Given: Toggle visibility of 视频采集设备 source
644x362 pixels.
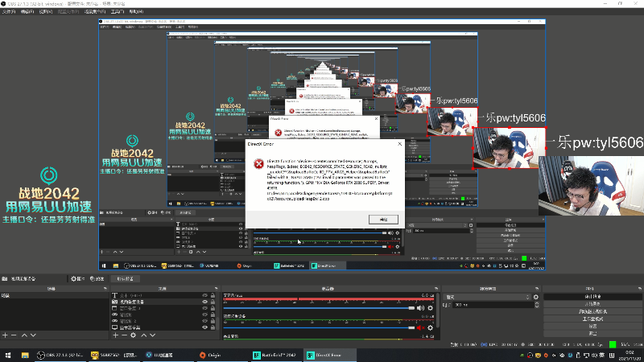Looking at the screenshot, I should (205, 302).
